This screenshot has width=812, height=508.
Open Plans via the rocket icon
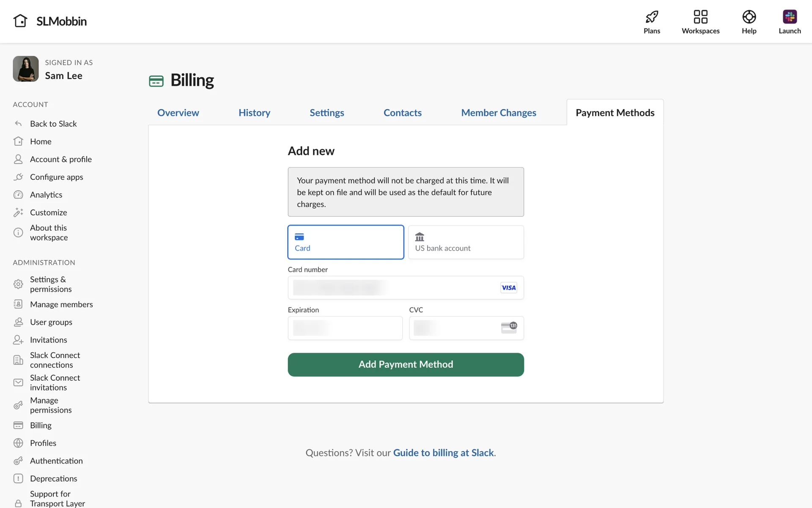click(x=652, y=17)
